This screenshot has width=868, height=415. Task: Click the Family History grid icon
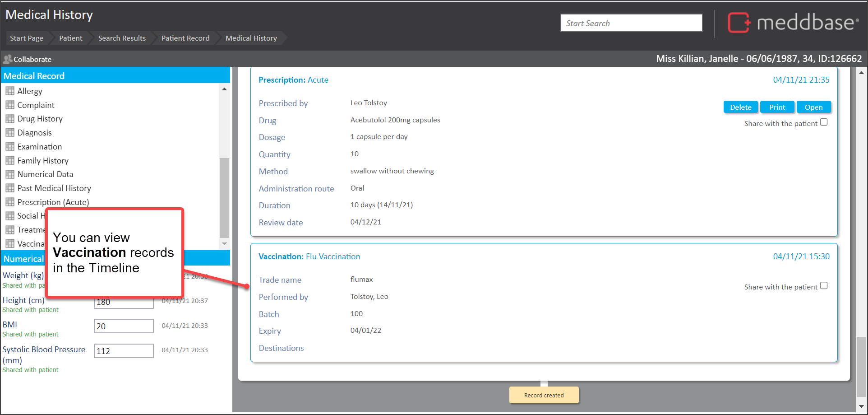[10, 161]
